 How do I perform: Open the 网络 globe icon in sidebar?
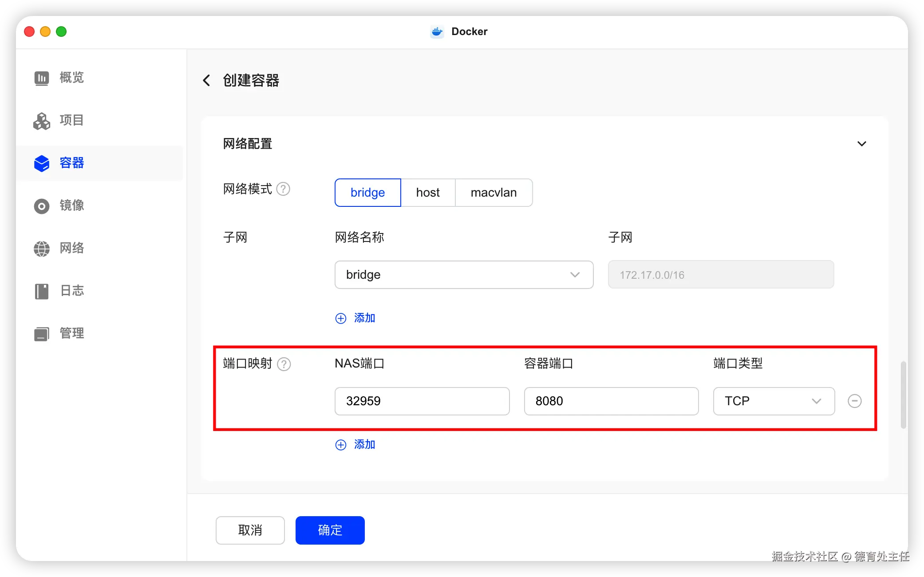pos(42,249)
